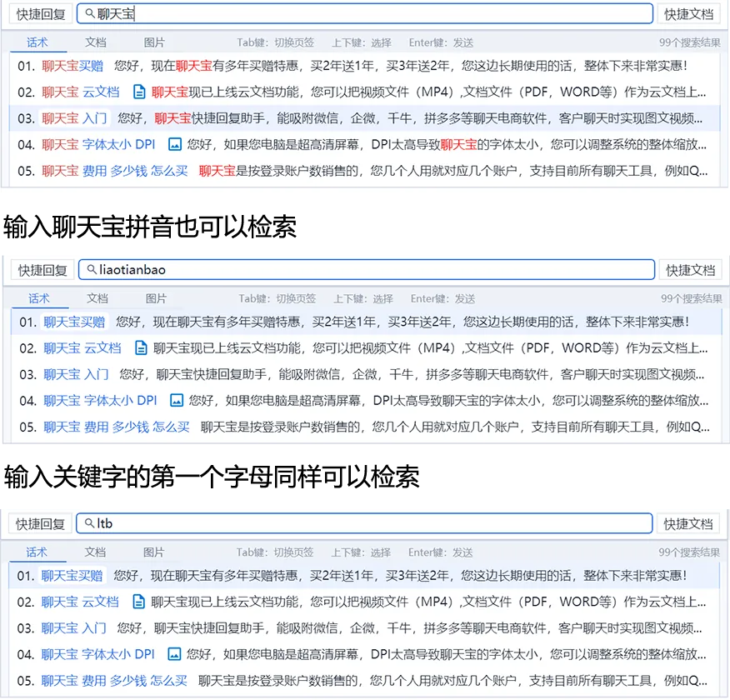The height and width of the screenshot is (700, 730).
Task: Switch to 图片 tab in the ltb search panel
Action: [x=153, y=552]
